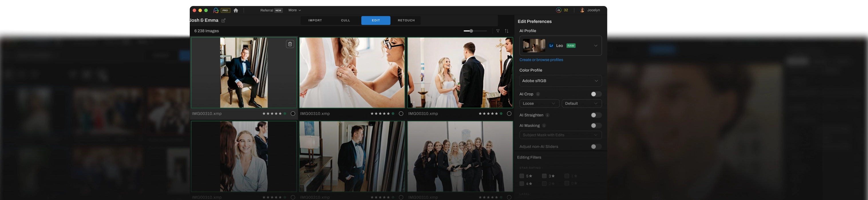The height and width of the screenshot is (200, 868).
Task: Switch to the IMPORT tab
Action: pyautogui.click(x=315, y=21)
